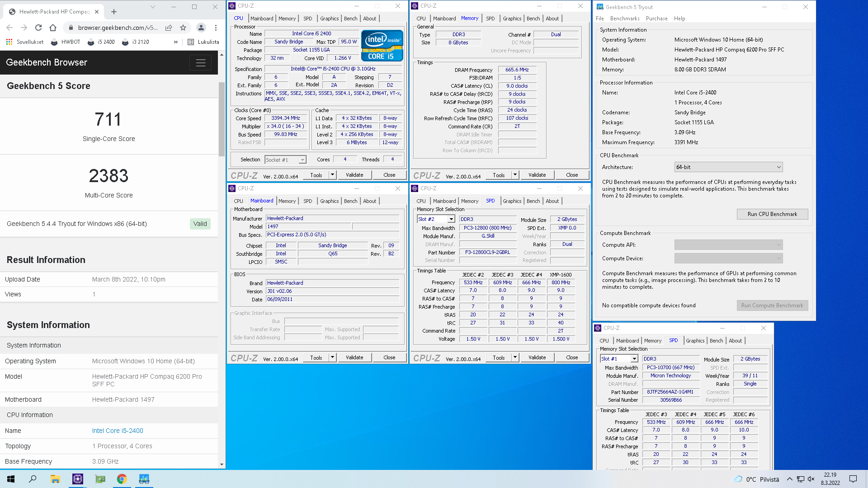868x488 pixels.
Task: Open Sovellukset apps shortcut
Action: point(25,42)
